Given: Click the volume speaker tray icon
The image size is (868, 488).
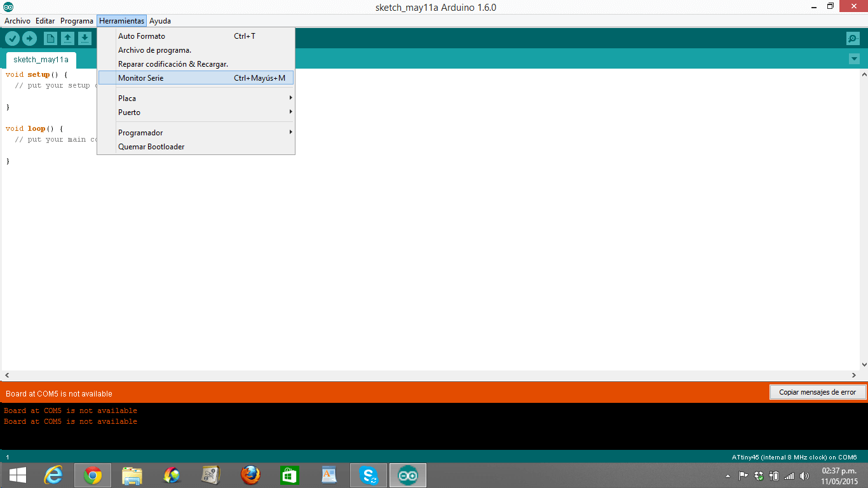Looking at the screenshot, I should 804,476.
